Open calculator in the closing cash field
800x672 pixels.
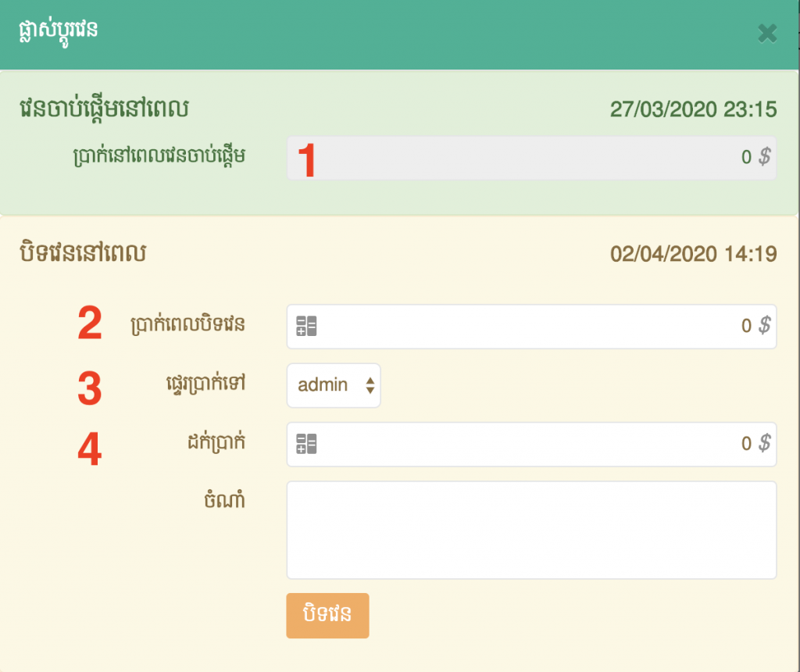[x=306, y=327]
